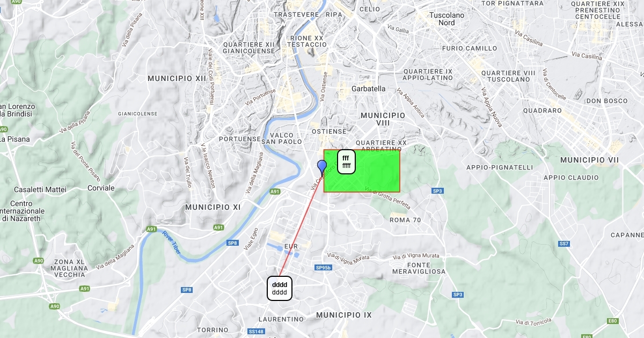Click the E80 road shield
The image size is (644, 338).
[613, 321]
